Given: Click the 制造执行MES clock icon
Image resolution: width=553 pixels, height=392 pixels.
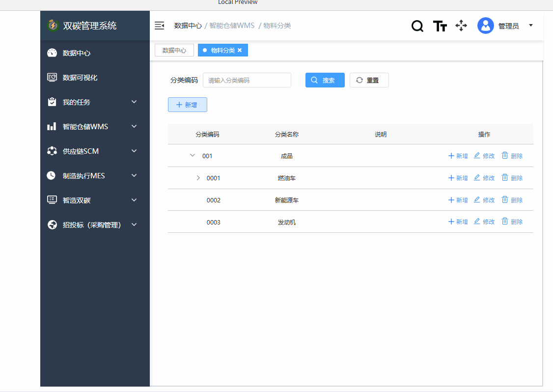Looking at the screenshot, I should click(x=52, y=175).
